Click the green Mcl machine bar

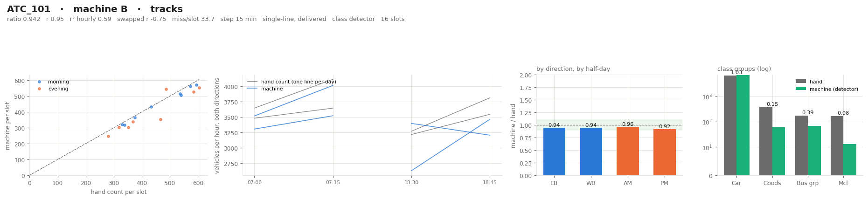tap(850, 159)
